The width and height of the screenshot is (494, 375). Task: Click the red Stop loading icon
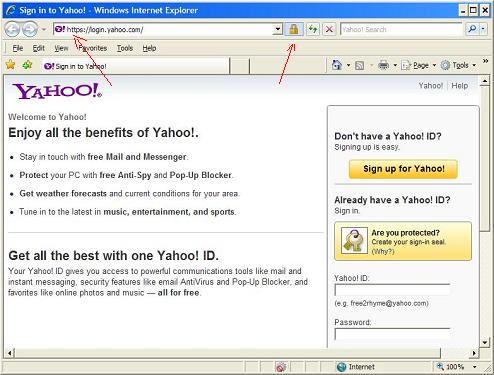tap(329, 29)
